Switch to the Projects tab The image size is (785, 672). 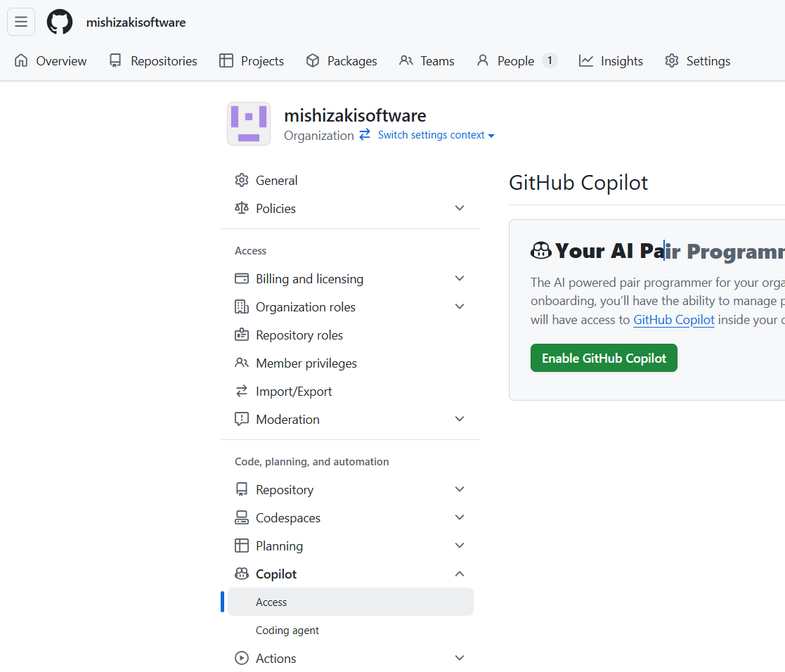(x=252, y=61)
